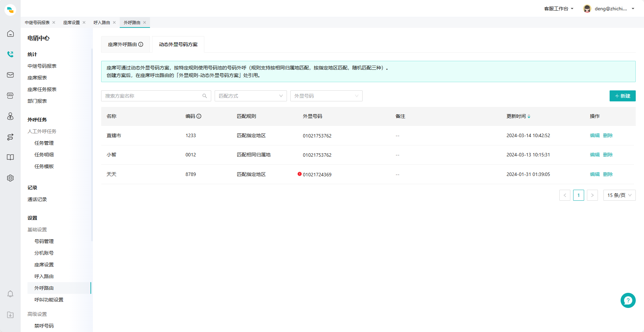Delete the 小智 plan
Image resolution: width=644 pixels, height=332 pixels.
(608, 155)
